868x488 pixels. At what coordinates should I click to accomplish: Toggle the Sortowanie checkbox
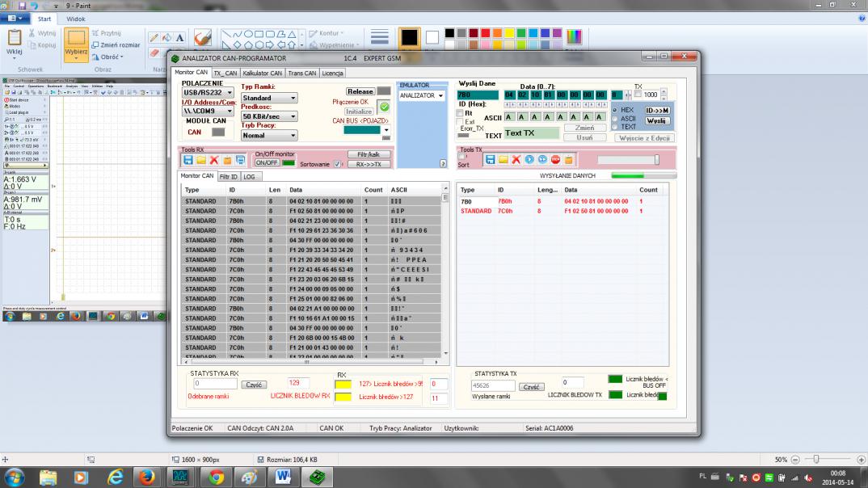[x=338, y=164]
